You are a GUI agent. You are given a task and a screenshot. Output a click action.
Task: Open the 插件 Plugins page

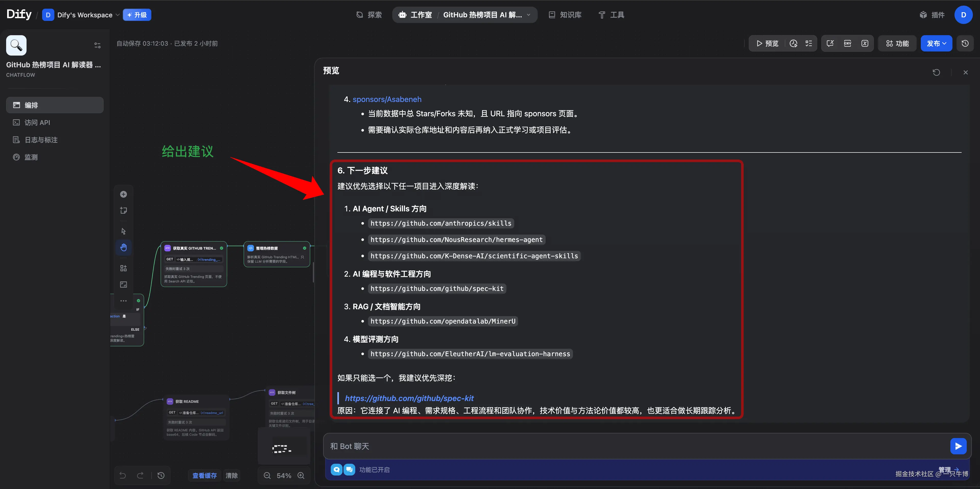pyautogui.click(x=932, y=15)
